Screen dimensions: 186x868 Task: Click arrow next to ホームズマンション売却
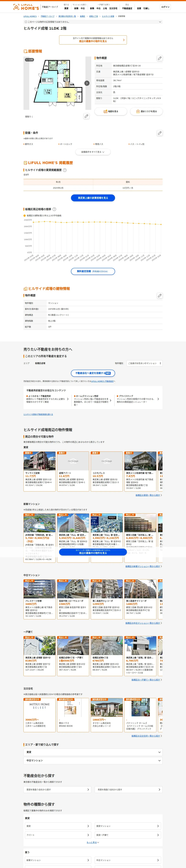click(x=110, y=400)
